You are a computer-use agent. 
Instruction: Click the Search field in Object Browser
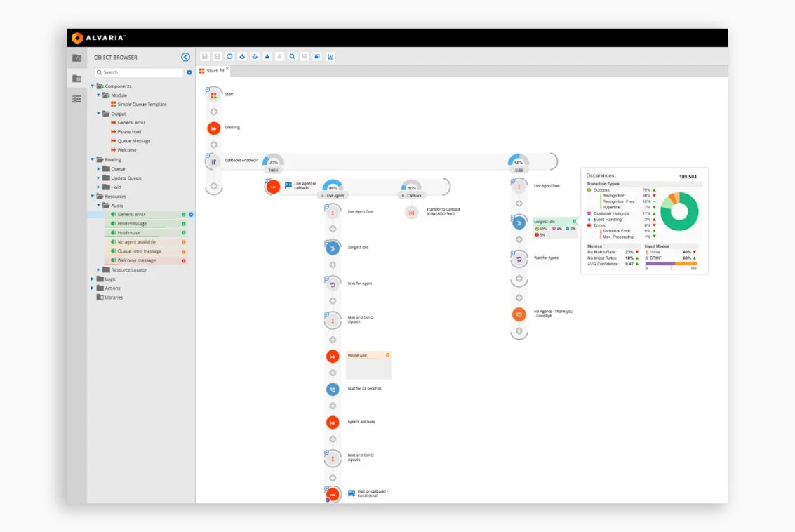pyautogui.click(x=139, y=72)
